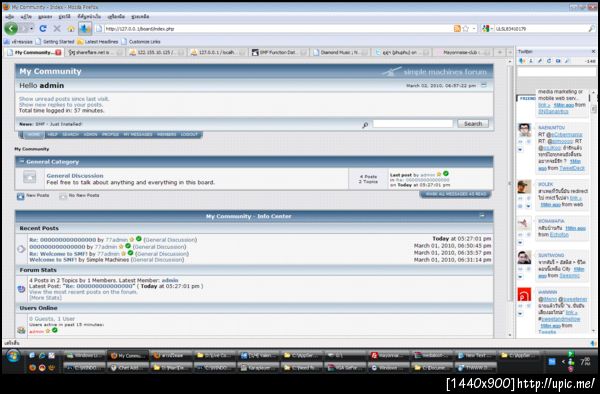Click the forum Search button

[x=473, y=124]
